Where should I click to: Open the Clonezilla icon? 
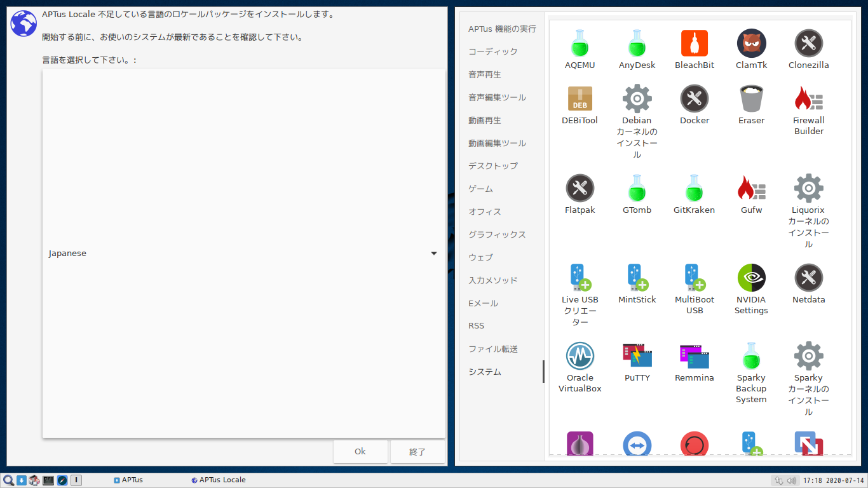[808, 43]
